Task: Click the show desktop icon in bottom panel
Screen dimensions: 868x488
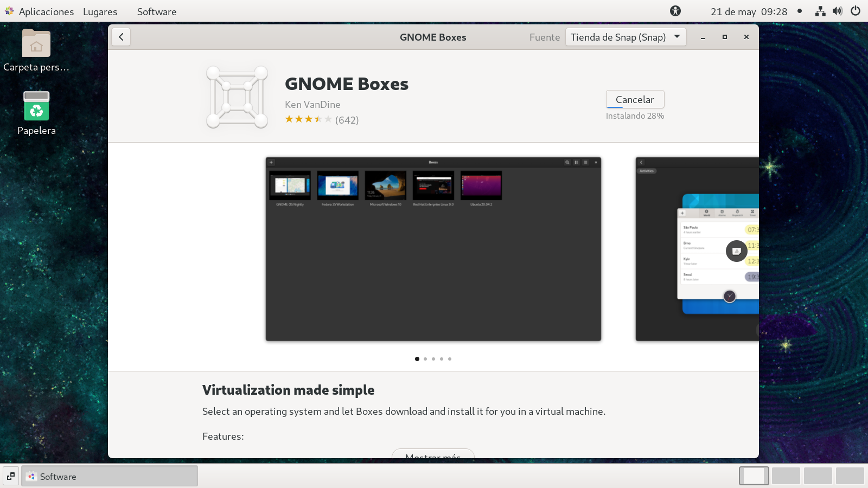Action: (11, 476)
